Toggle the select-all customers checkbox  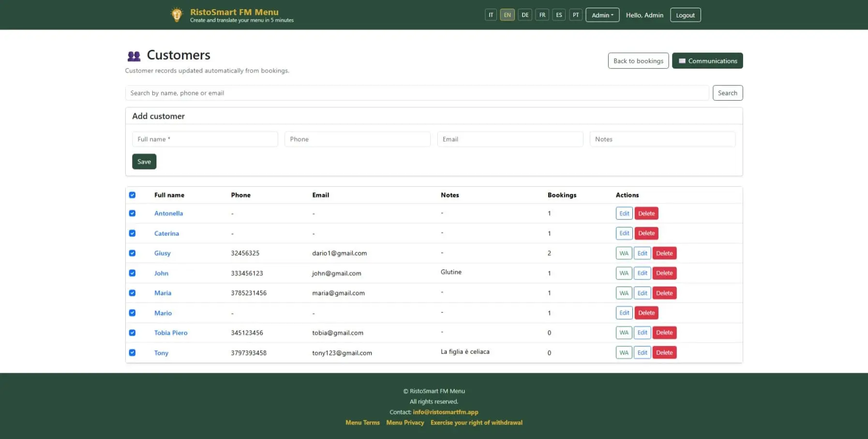[132, 195]
